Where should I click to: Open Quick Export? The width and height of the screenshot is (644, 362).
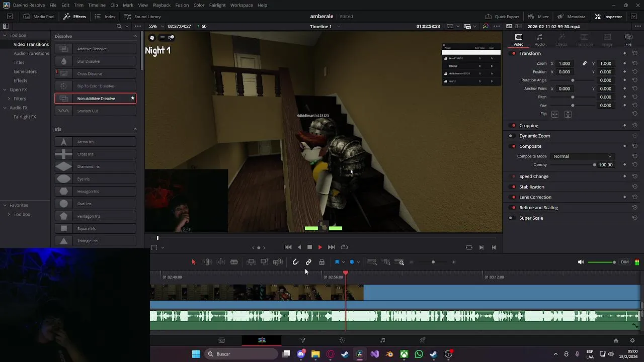click(502, 17)
